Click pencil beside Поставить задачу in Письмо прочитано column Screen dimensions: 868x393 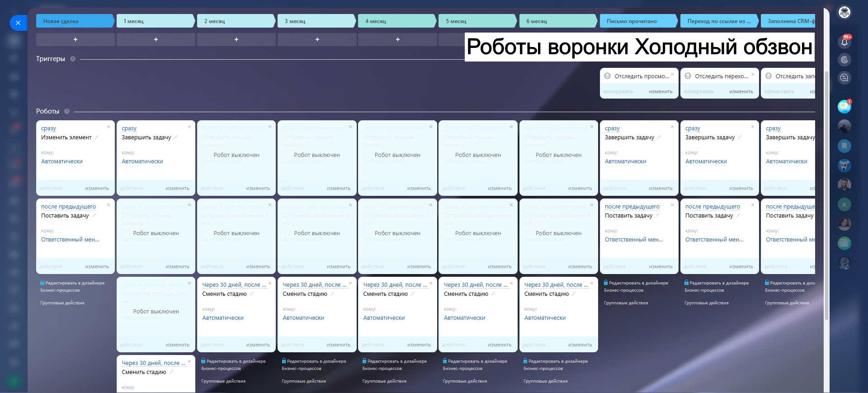657,215
